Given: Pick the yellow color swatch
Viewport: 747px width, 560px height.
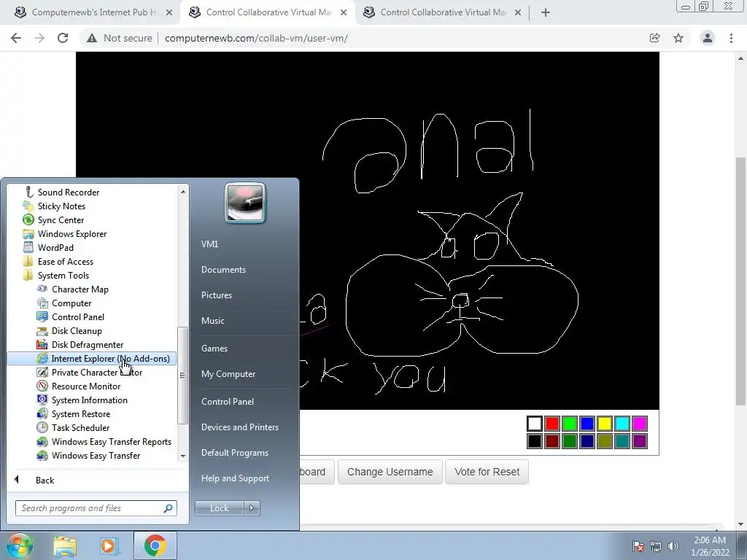Looking at the screenshot, I should coord(605,424).
